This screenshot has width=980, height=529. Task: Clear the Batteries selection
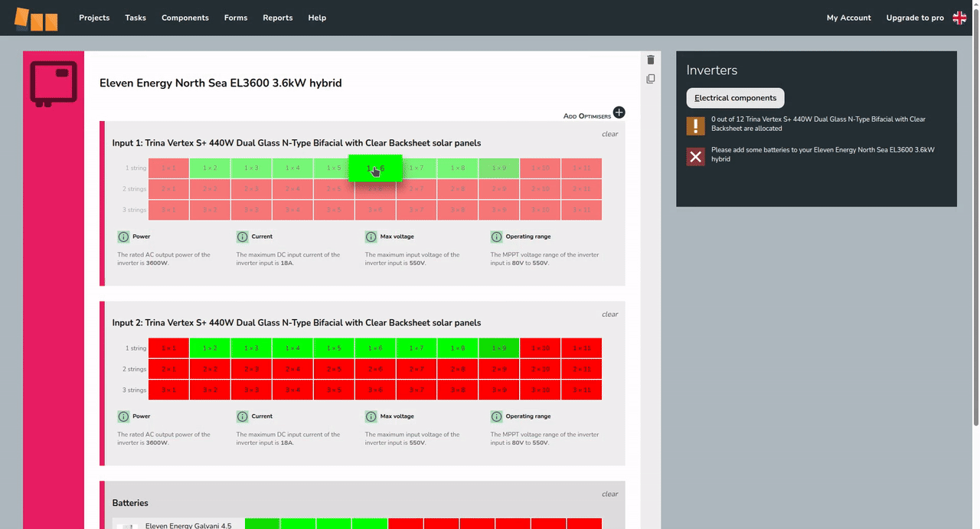click(x=609, y=494)
